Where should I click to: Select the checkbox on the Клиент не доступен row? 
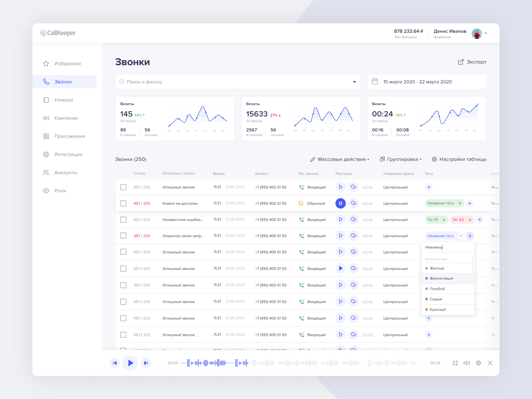point(123,203)
